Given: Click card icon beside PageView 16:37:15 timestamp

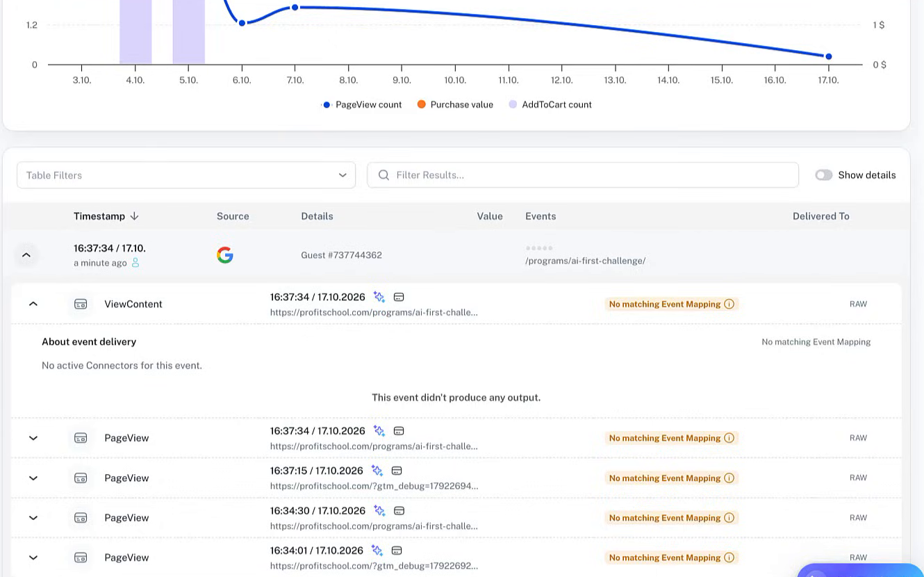Looking at the screenshot, I should (397, 471).
